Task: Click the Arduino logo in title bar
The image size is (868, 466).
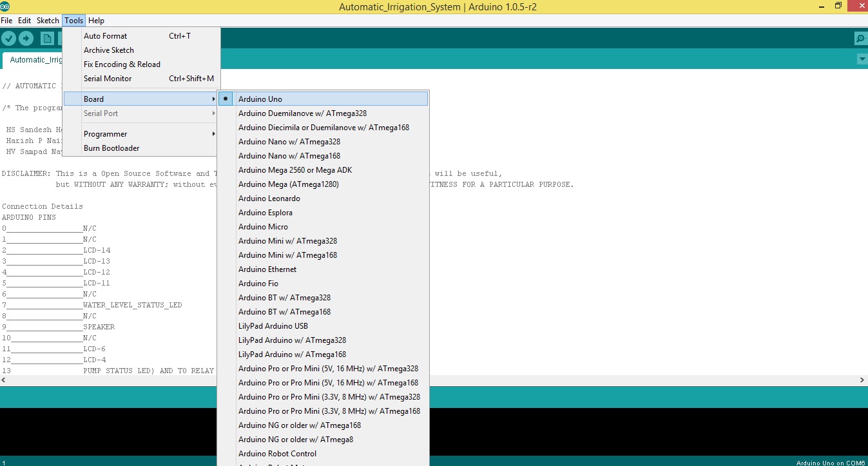Action: click(x=5, y=6)
